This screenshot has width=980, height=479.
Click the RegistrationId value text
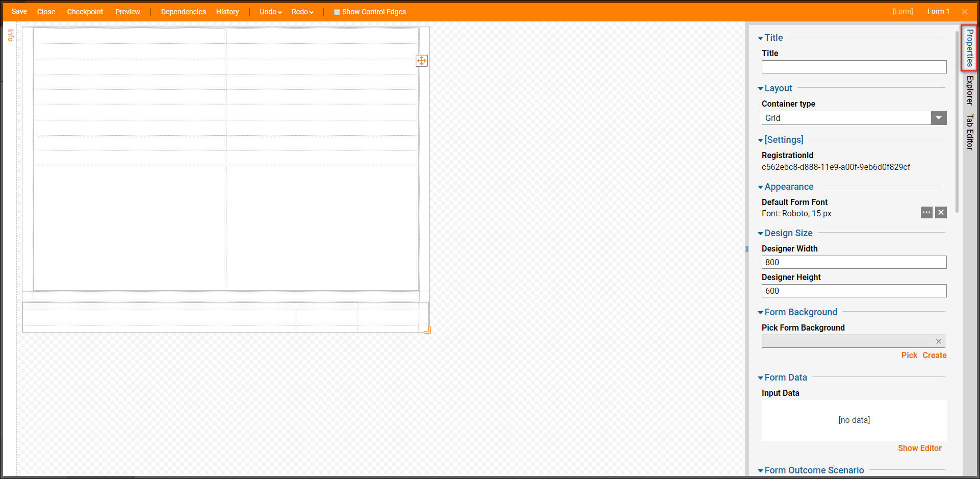[836, 167]
